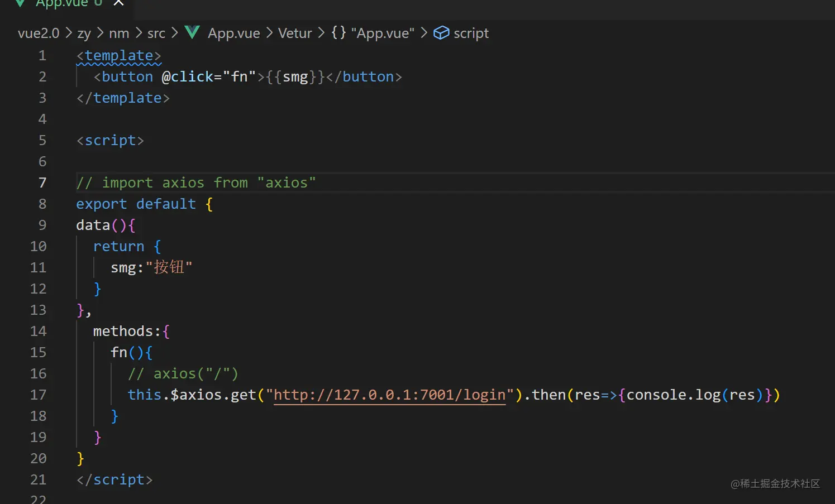Open the http://127.0.0.1:7001/login URL link

pos(389,395)
